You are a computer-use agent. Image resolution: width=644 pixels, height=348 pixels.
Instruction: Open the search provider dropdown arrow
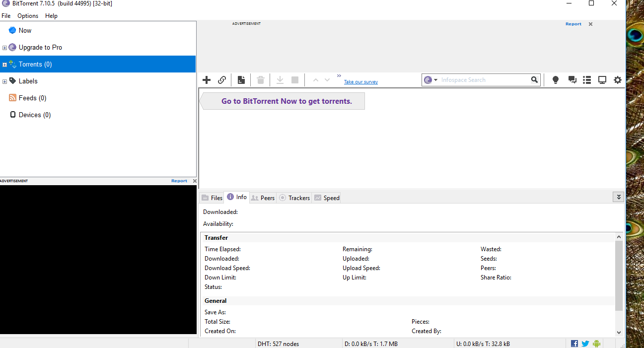435,80
